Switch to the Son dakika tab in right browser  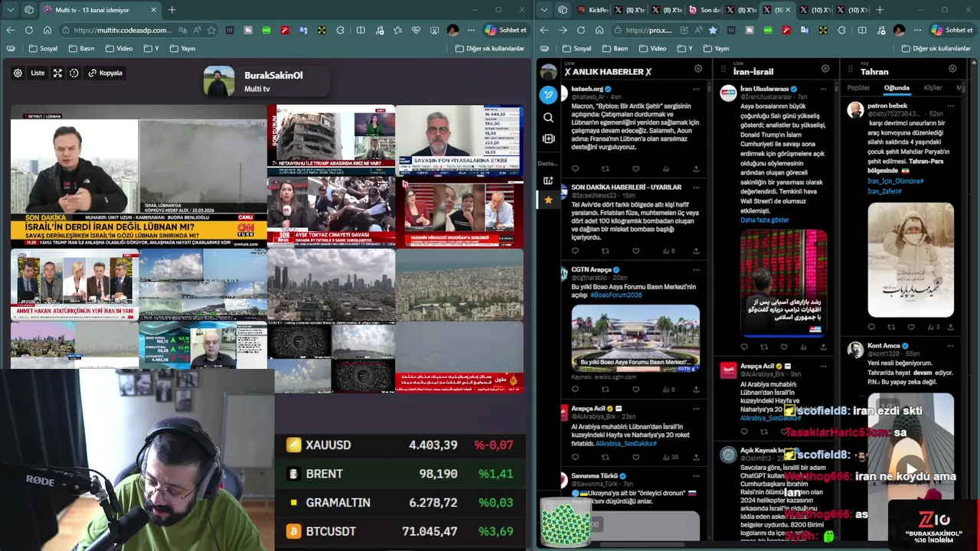[705, 10]
